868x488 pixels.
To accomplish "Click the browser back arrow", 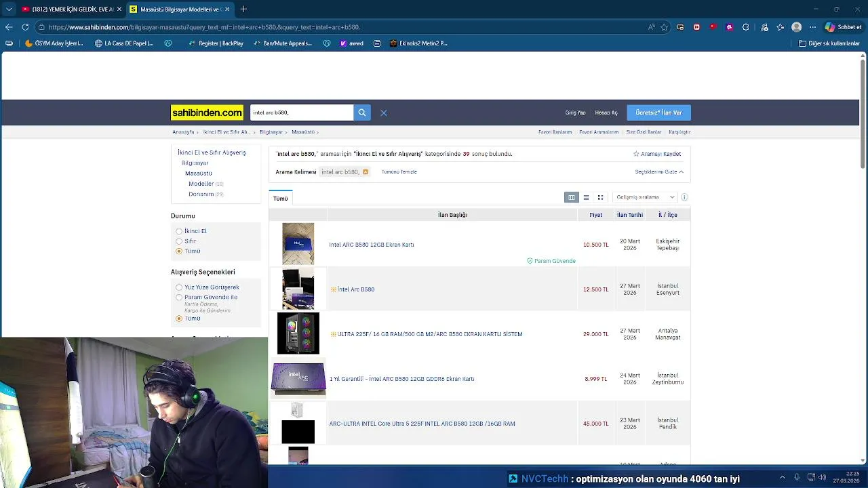I will click(x=9, y=27).
